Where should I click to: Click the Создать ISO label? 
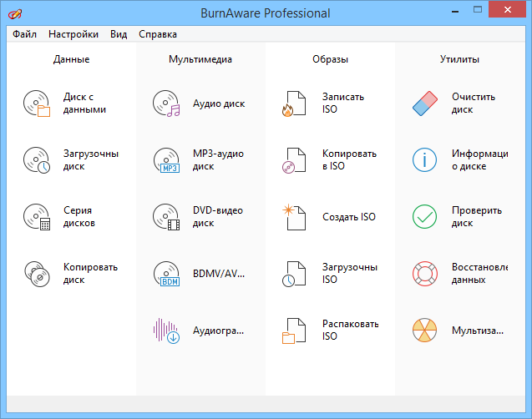(349, 217)
